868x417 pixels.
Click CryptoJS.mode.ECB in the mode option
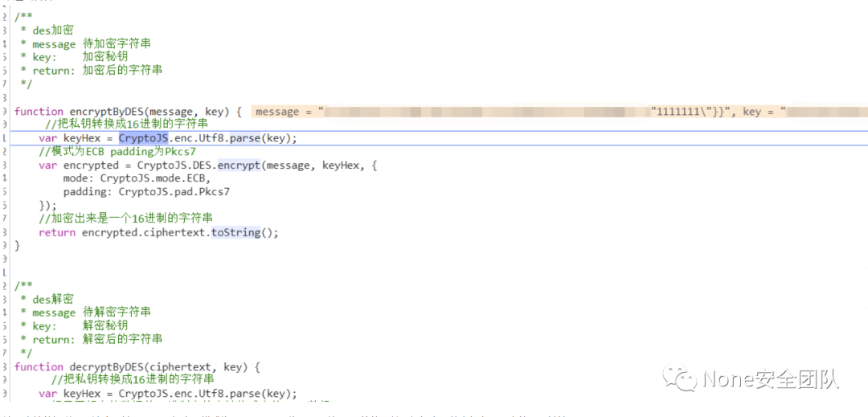click(x=154, y=178)
